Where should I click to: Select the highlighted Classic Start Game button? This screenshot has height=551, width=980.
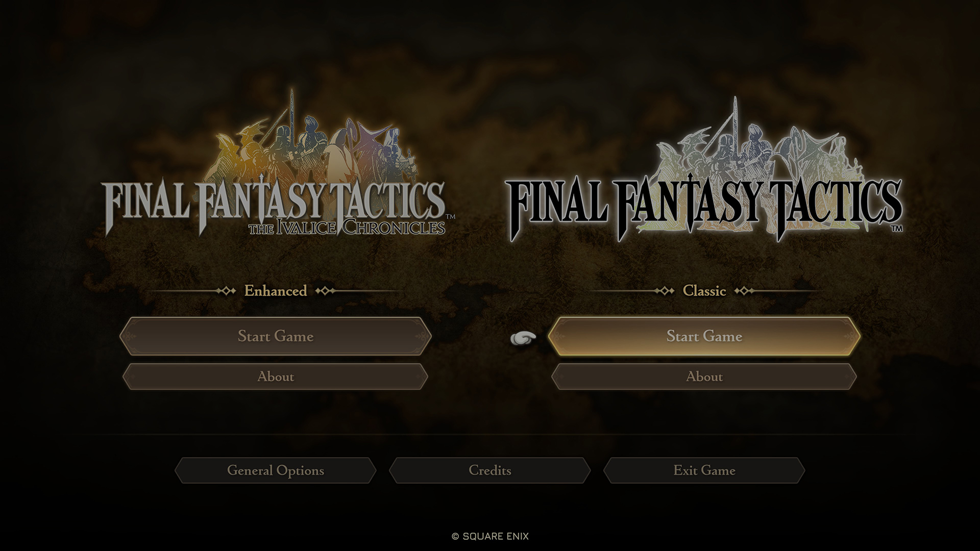704,336
